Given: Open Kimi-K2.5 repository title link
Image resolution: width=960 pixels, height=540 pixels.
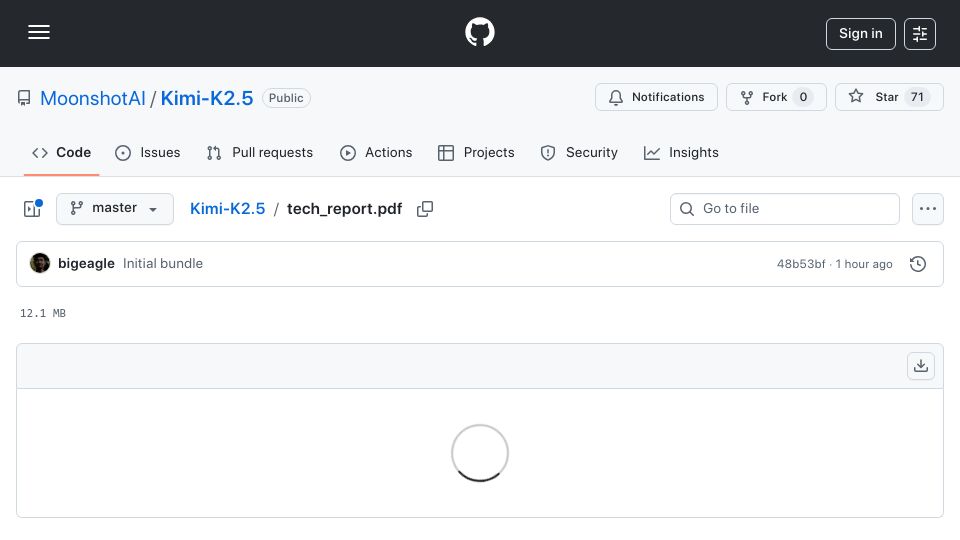Looking at the screenshot, I should tap(206, 98).
